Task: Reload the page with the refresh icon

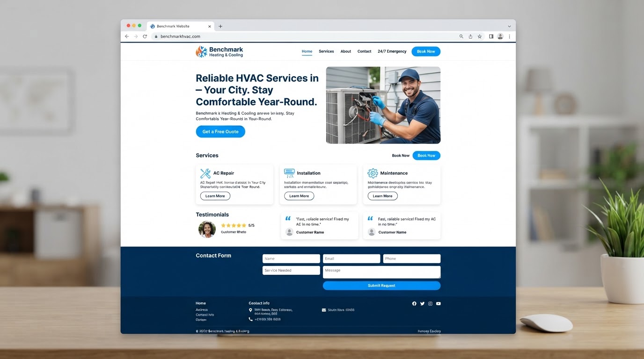Action: pyautogui.click(x=145, y=36)
